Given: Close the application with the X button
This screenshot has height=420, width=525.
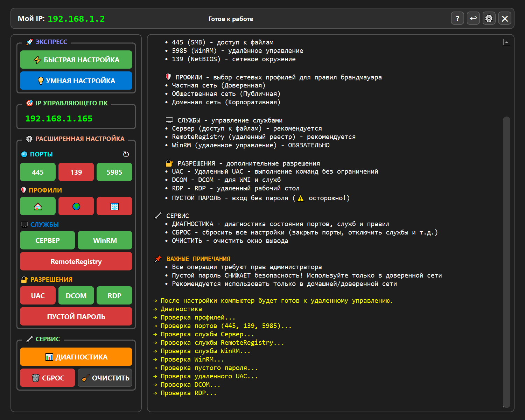Looking at the screenshot, I should 505,19.
